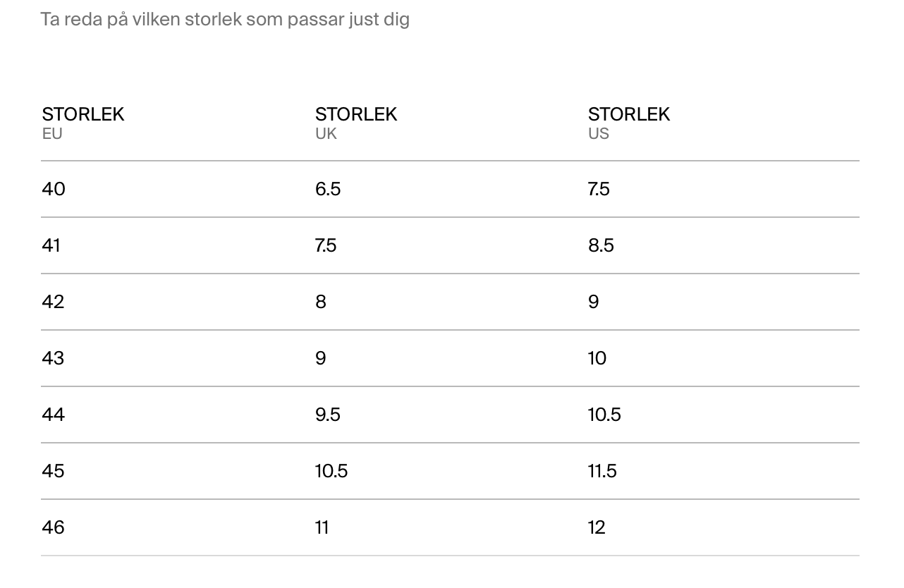Click US size 8.5 value
The image size is (904, 588).
[x=601, y=245]
